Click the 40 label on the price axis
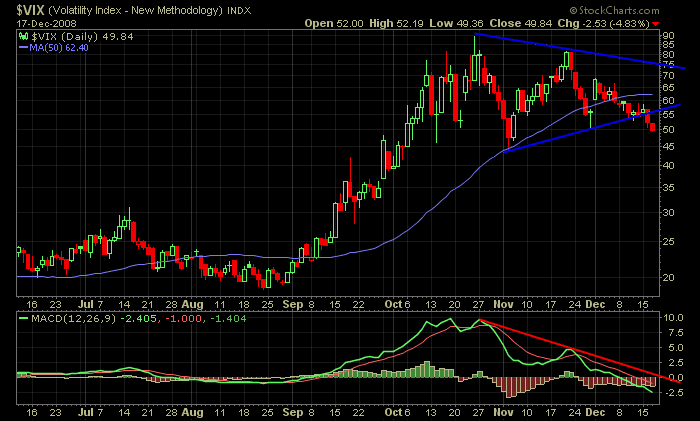The width and height of the screenshot is (700, 421). pos(668,166)
